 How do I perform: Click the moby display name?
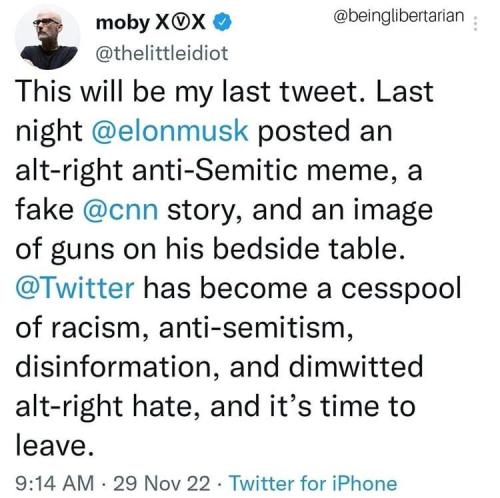(x=123, y=23)
